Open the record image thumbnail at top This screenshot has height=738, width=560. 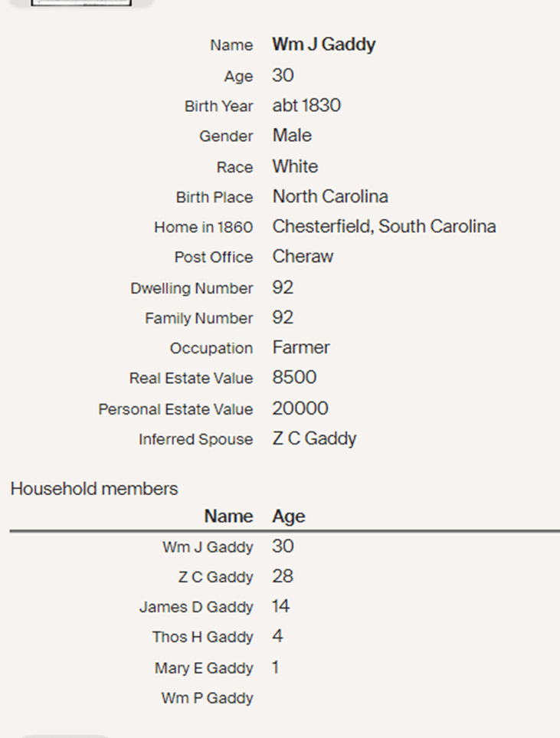point(81,2)
